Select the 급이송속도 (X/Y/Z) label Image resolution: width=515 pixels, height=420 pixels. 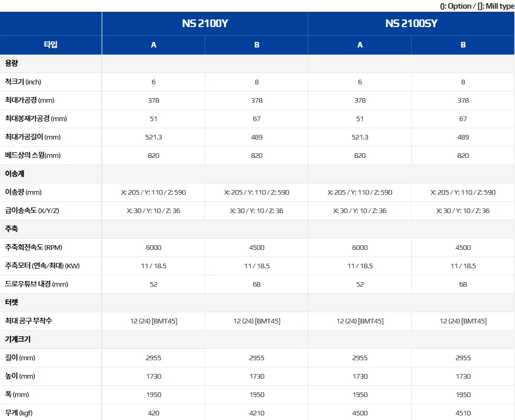tap(32, 211)
